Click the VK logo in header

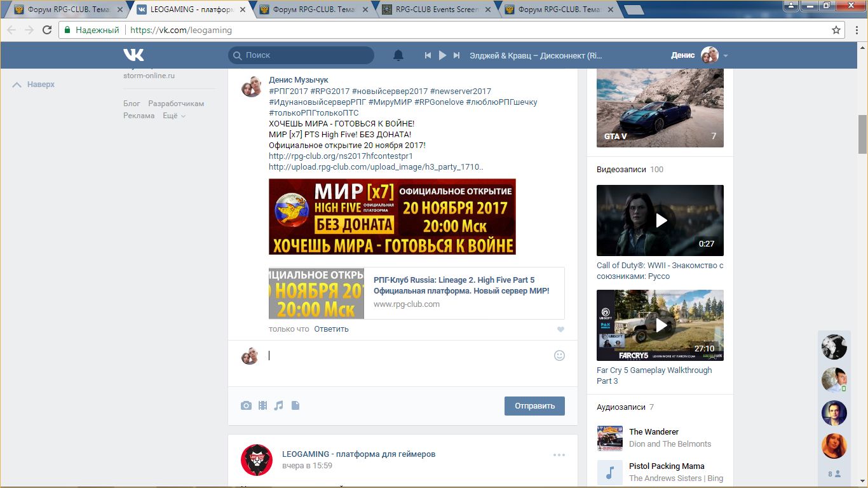133,55
